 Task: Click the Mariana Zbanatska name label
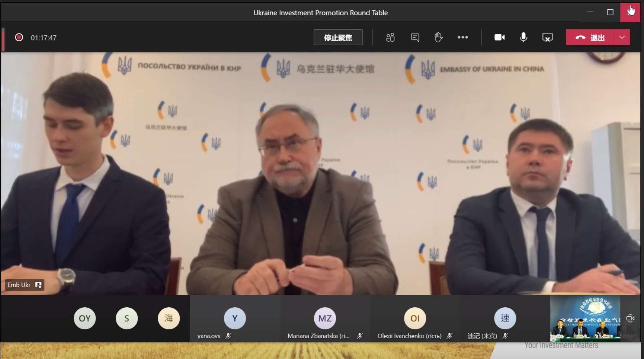(x=318, y=336)
